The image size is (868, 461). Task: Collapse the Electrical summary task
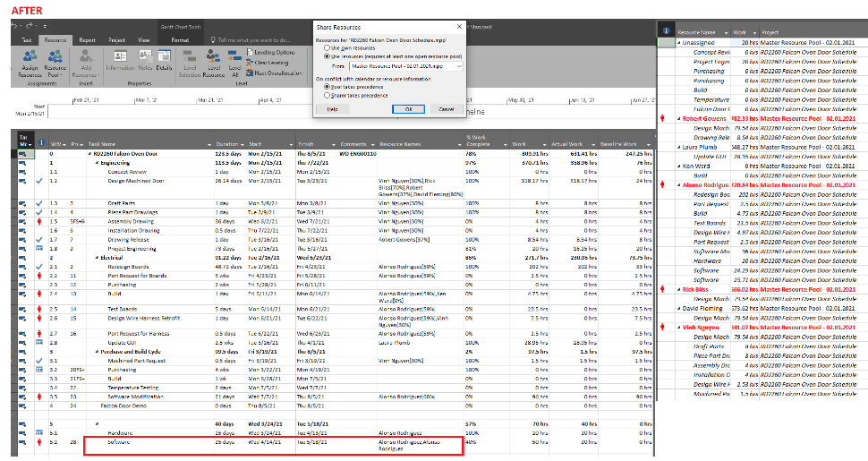pos(98,258)
